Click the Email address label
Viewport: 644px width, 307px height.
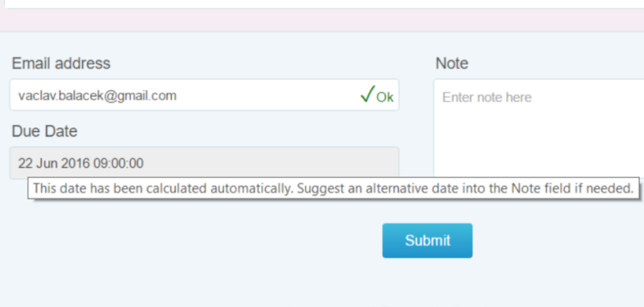(61, 64)
